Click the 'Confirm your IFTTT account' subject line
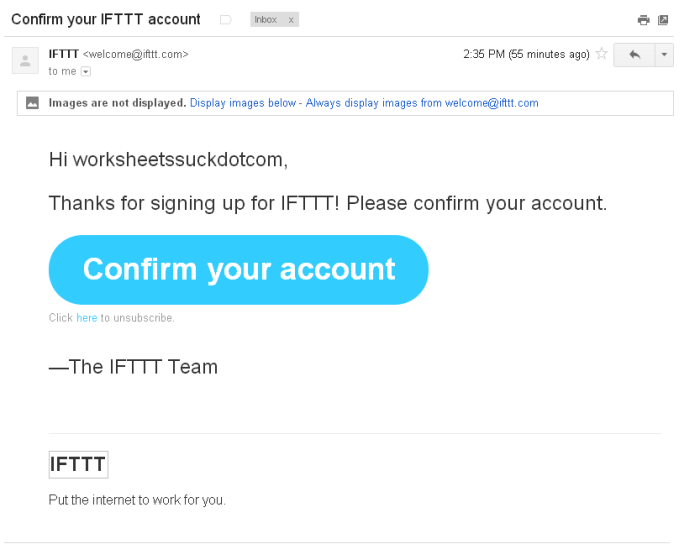 (x=106, y=19)
